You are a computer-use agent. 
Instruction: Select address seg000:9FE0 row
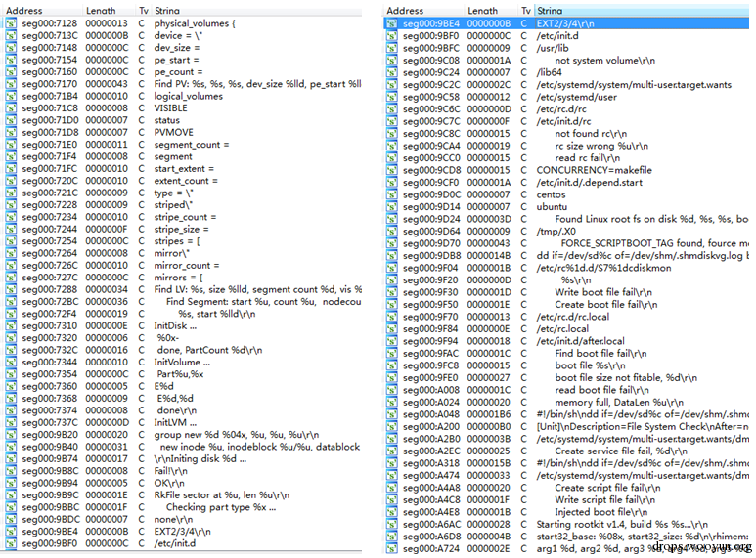tap(430, 377)
